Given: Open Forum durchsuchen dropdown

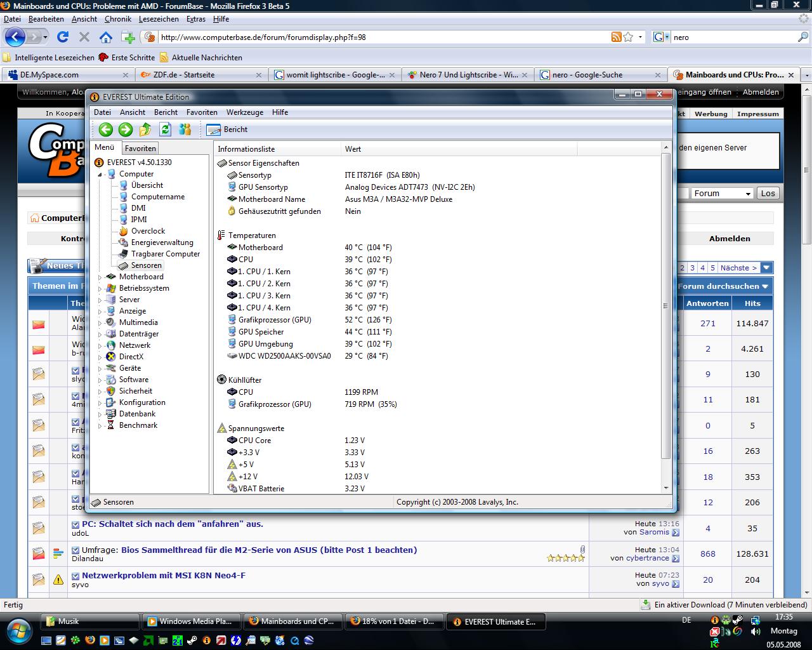Looking at the screenshot, I should click(723, 286).
